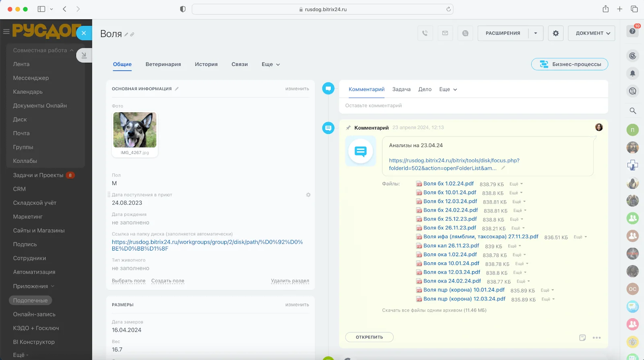Click the pencil icon beside the Воля title
This screenshot has height=360, width=644.
(126, 35)
